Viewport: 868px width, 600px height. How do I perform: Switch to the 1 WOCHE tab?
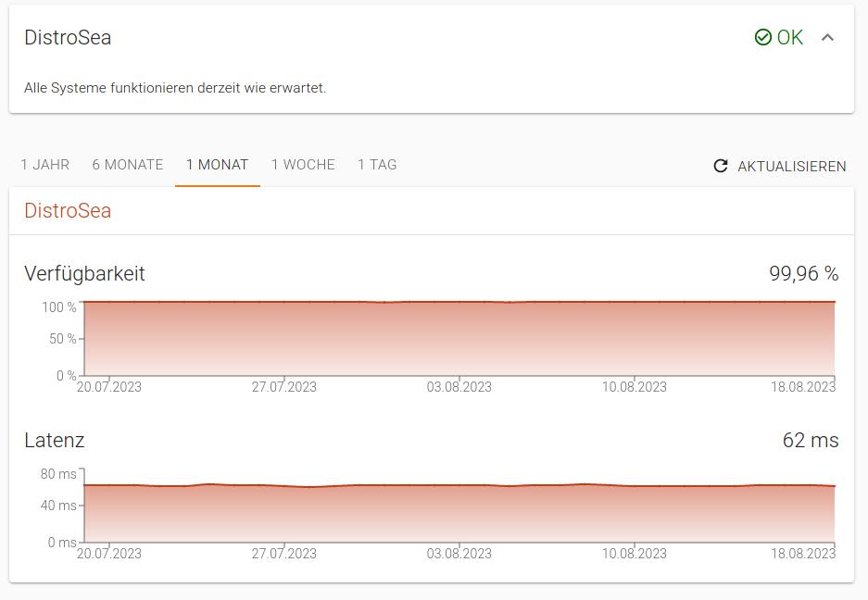point(303,165)
